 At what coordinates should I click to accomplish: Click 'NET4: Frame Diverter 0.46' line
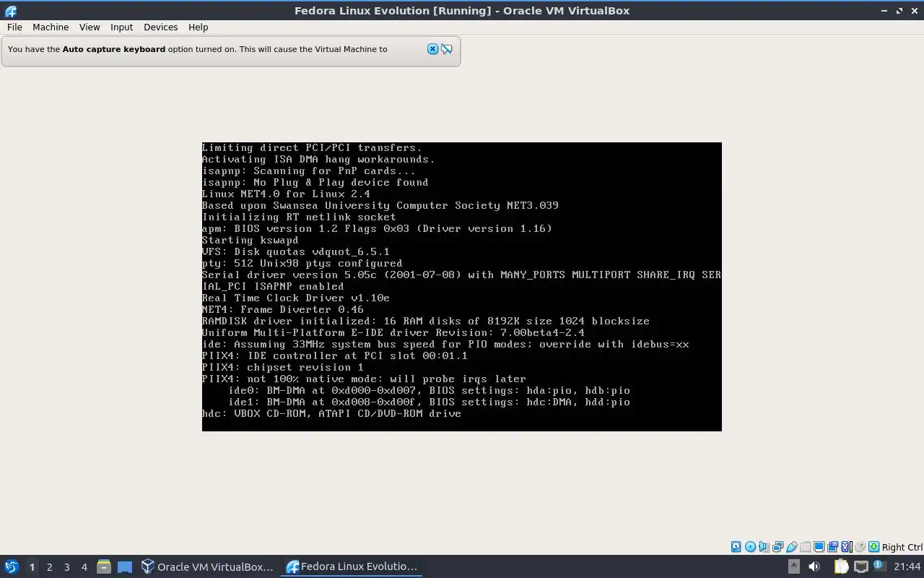[282, 309]
